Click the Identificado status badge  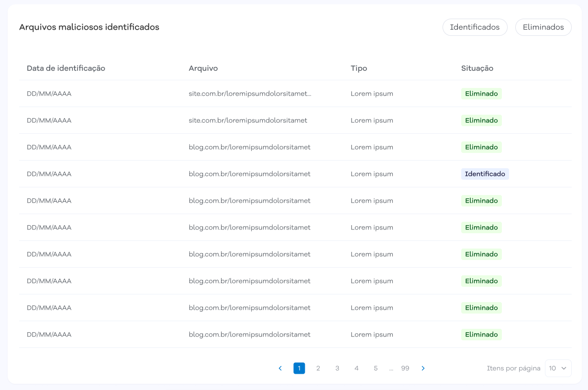(485, 174)
